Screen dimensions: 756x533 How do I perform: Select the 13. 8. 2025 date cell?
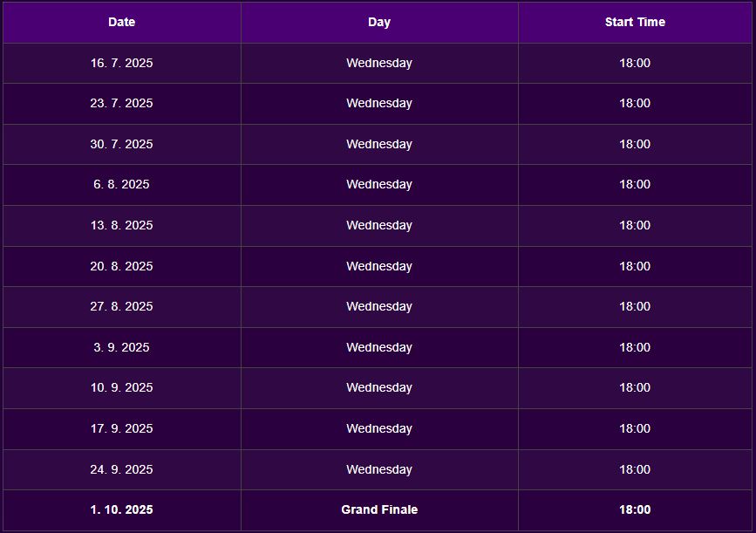coord(122,225)
